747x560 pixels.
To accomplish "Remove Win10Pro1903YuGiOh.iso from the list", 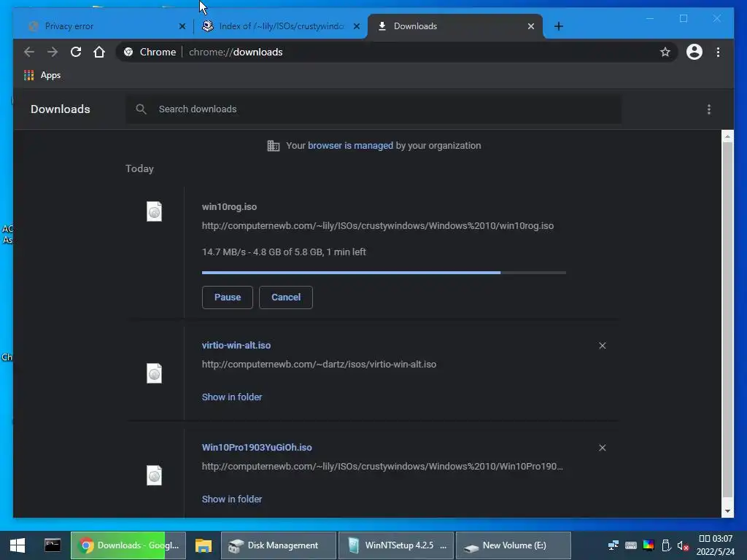I will click(602, 448).
